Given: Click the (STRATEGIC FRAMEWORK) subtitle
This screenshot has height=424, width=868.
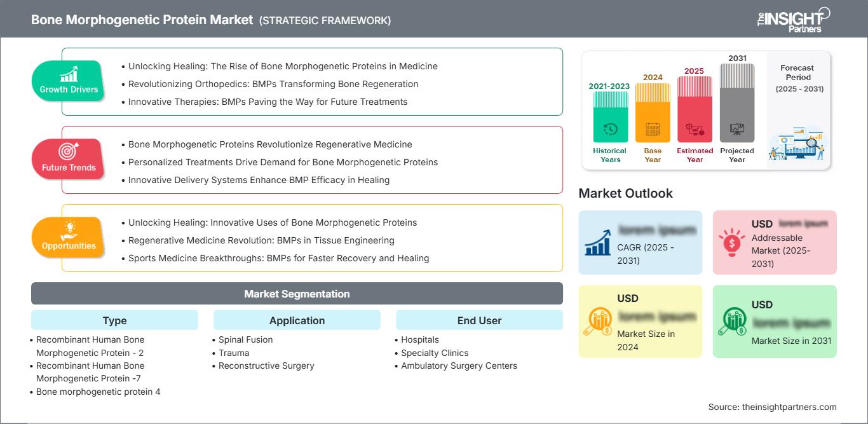Looking at the screenshot, I should pyautogui.click(x=325, y=20).
